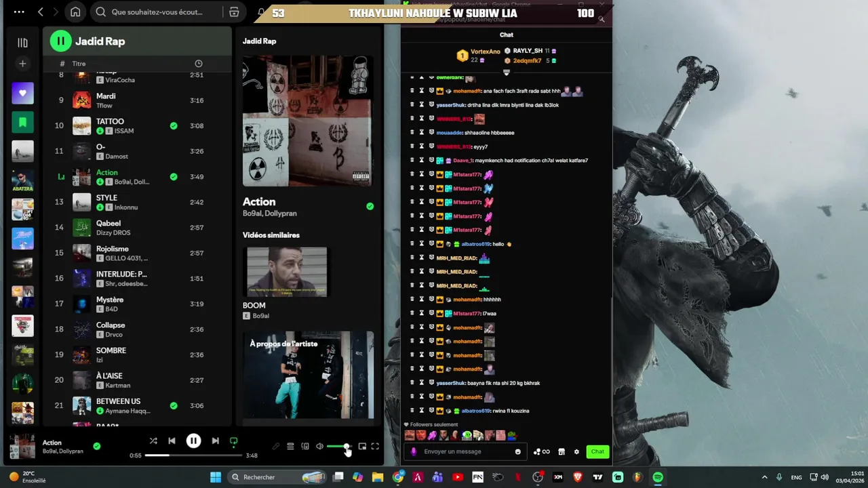868x488 pixels.
Task: Toggle repeat mode
Action: click(x=233, y=441)
